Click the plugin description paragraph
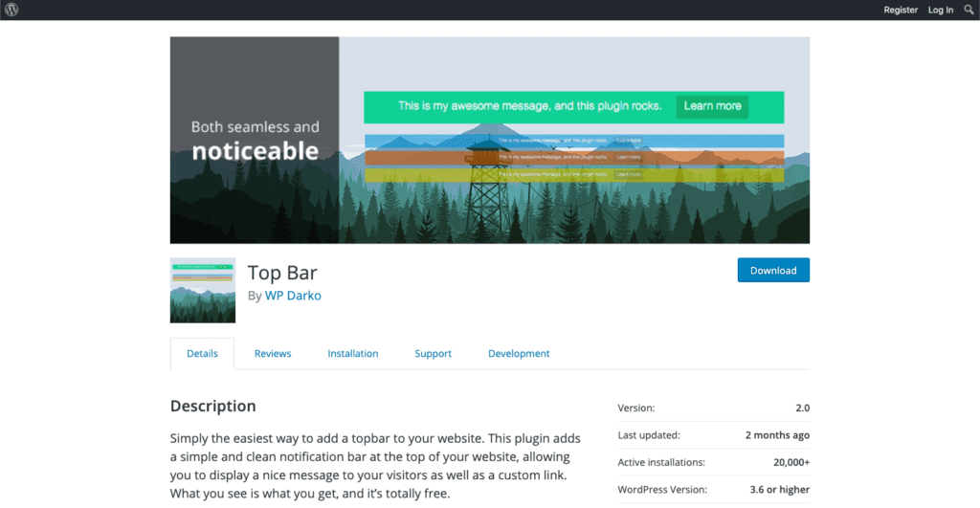Image resolution: width=980 pixels, height=508 pixels. tap(375, 466)
